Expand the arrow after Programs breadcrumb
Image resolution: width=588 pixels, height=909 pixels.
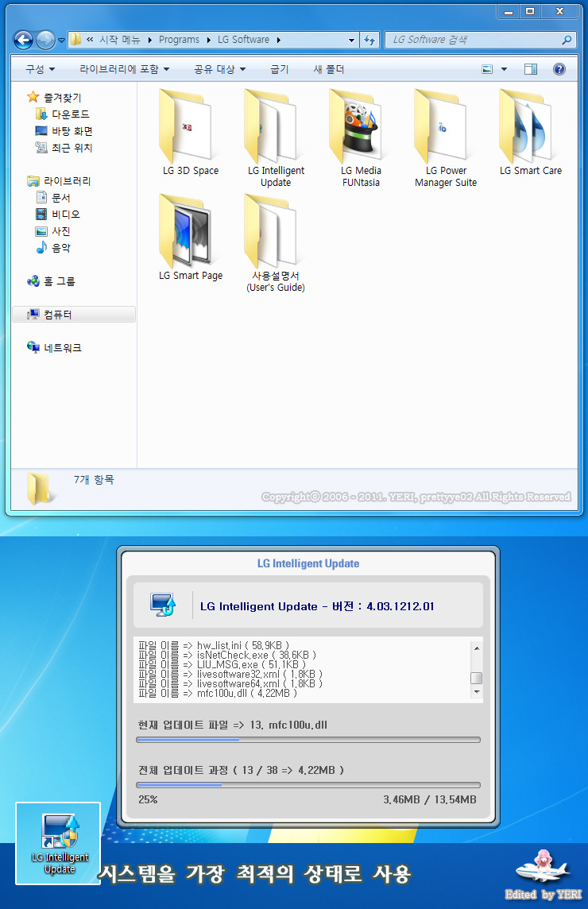click(x=209, y=40)
